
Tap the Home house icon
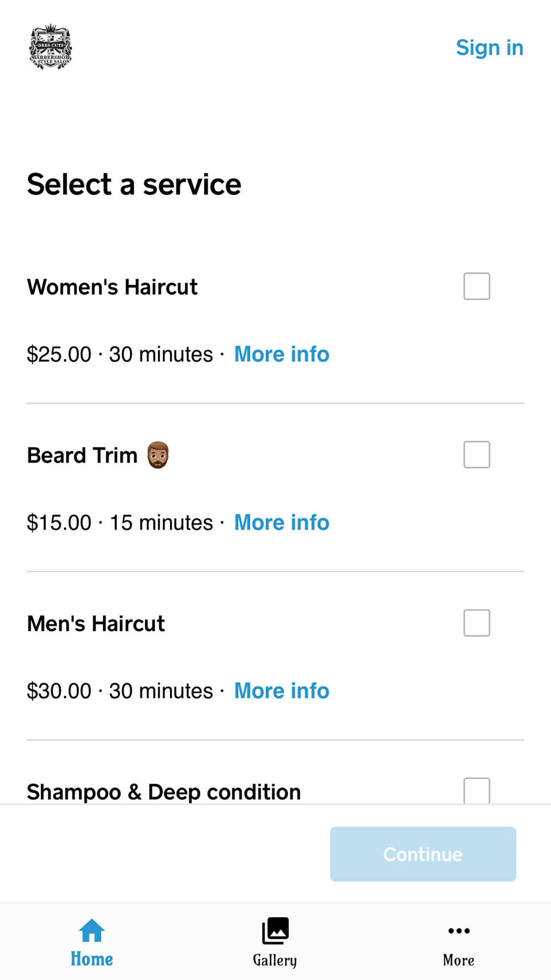click(91, 930)
